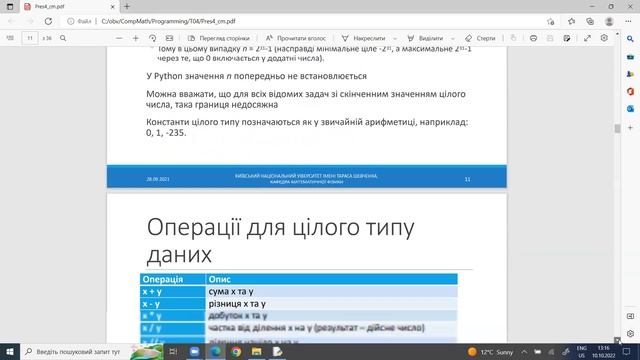Image resolution: width=640 pixels, height=360 pixels.
Task: Toggle fit-to-width page view
Action: tap(169, 38)
